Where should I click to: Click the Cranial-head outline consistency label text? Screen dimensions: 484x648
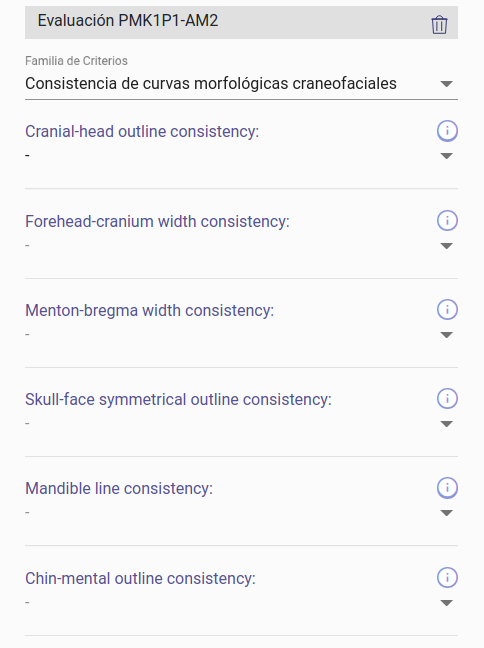pos(142,131)
